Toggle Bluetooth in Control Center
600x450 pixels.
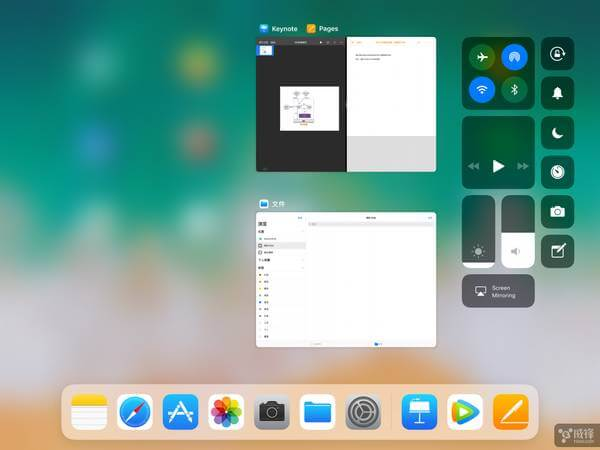(514, 90)
